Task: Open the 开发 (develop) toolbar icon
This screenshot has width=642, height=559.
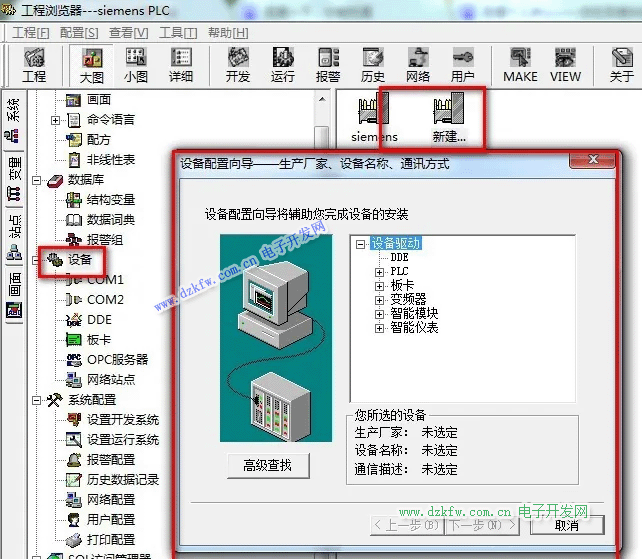Action: 238,64
